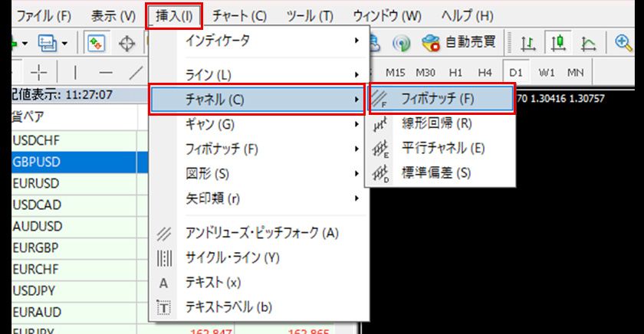Open the ウィンドウ (W) menu
The width and height of the screenshot is (644, 334).
[x=387, y=16]
